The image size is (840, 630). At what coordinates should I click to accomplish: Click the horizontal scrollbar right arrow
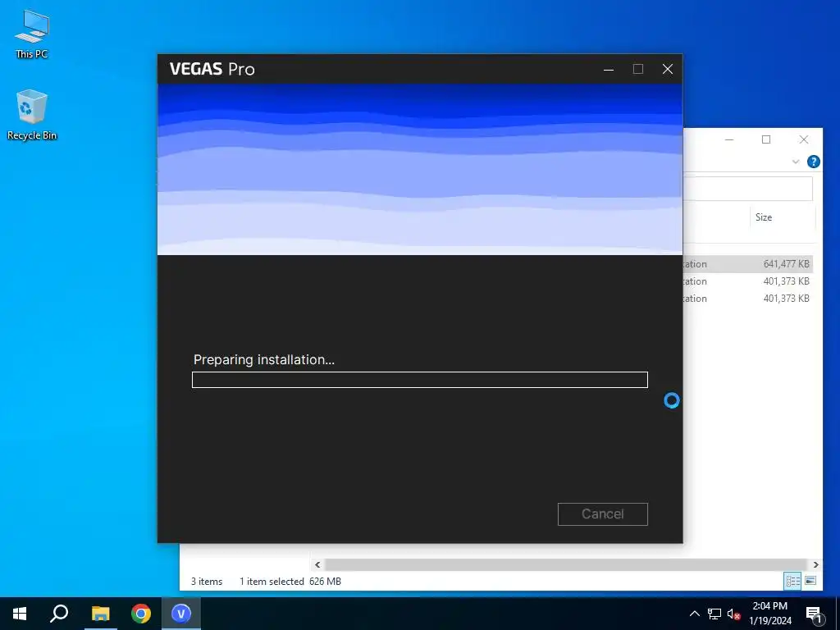click(815, 564)
